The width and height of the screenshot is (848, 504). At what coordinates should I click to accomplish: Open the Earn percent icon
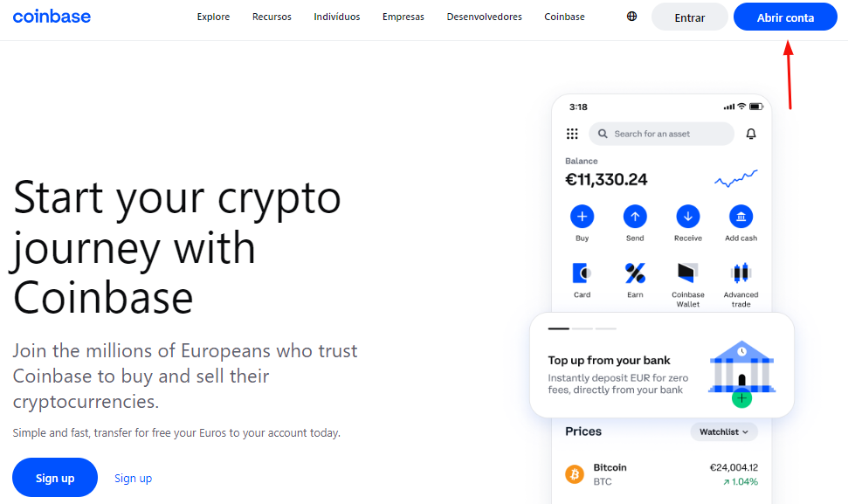[635, 273]
